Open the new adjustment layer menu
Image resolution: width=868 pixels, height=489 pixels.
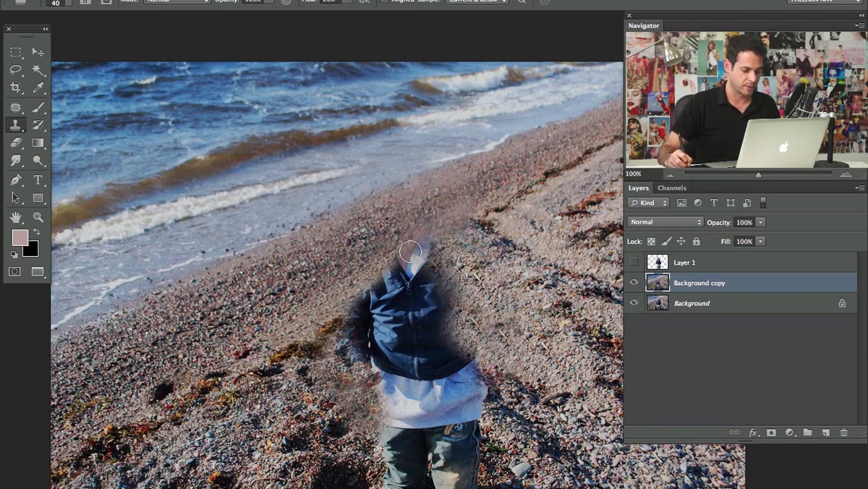pos(789,433)
